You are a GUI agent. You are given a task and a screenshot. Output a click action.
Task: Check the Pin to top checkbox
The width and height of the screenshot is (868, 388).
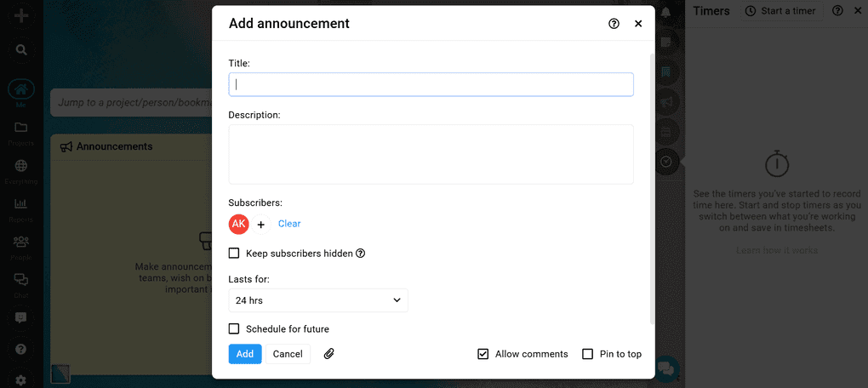point(587,354)
